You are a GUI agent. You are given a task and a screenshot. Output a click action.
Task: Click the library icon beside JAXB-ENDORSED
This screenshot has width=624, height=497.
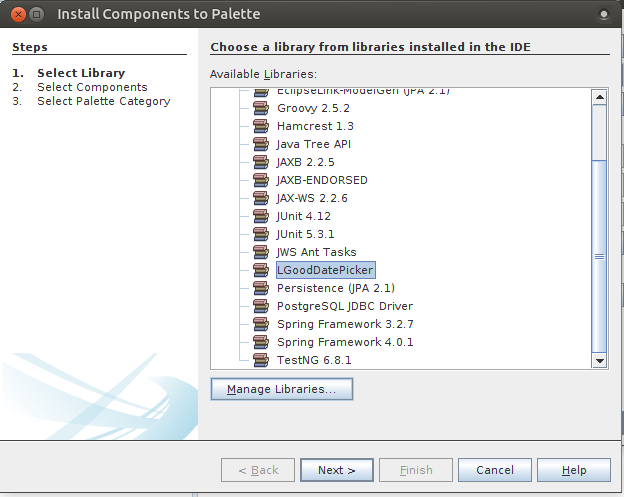pos(261,180)
